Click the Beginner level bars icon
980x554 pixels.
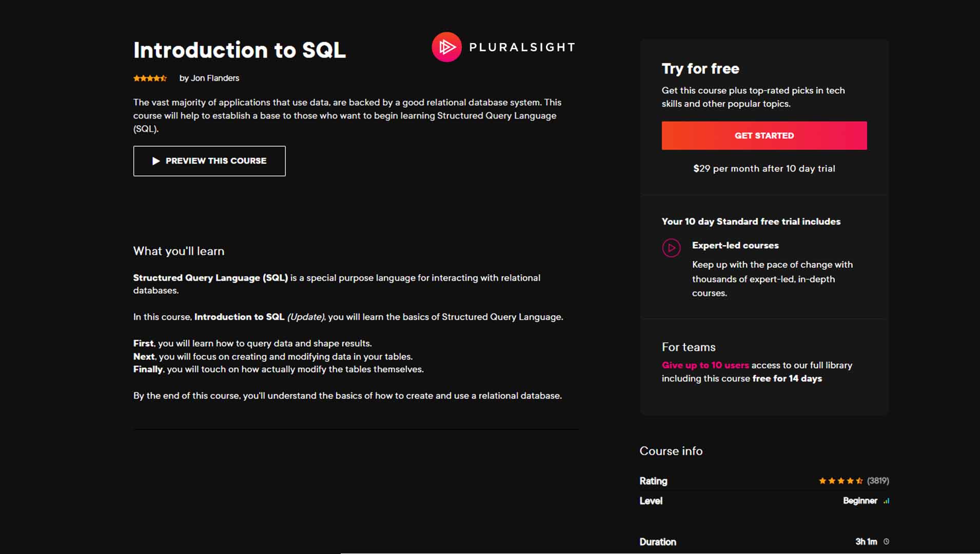coord(886,501)
